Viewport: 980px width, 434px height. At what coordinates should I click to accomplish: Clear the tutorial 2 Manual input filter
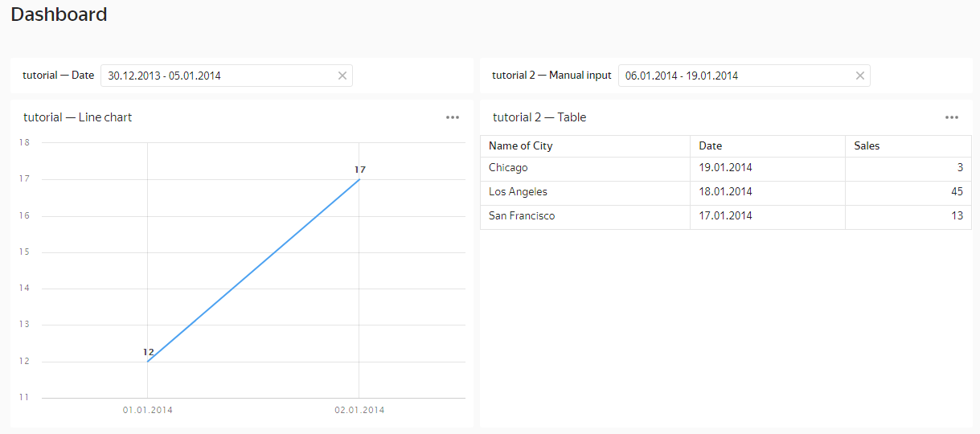(x=859, y=76)
